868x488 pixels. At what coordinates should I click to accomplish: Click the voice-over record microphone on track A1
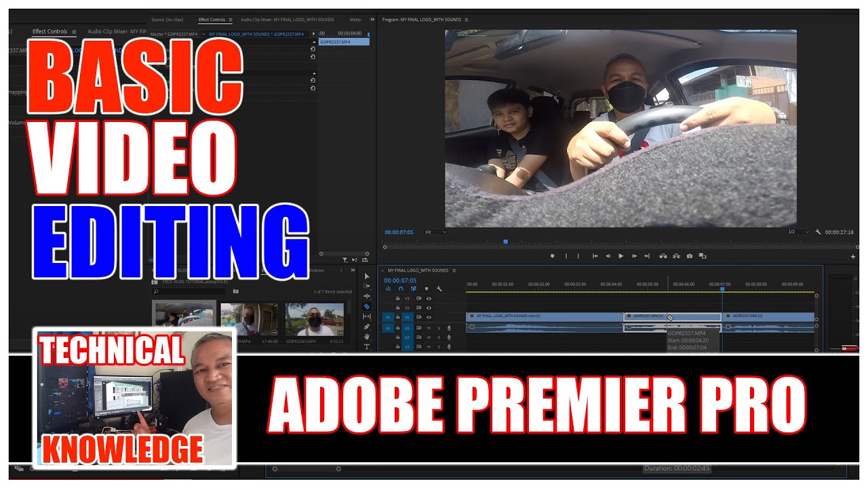[449, 328]
